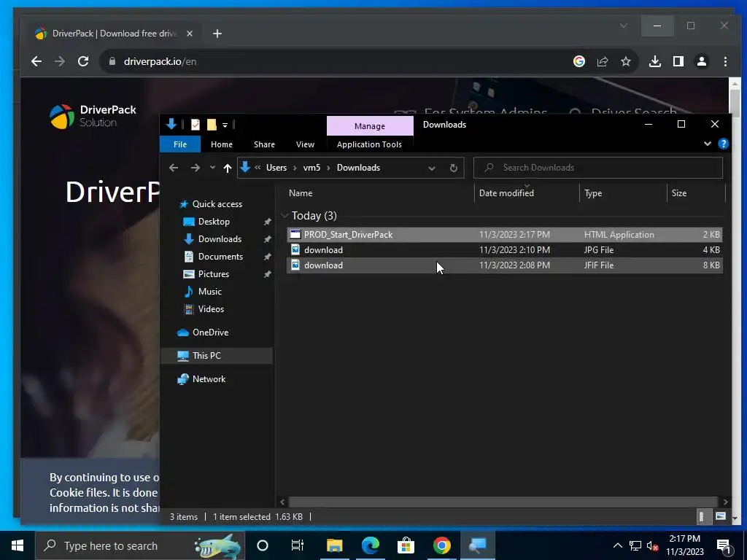Click New folder icon in Explorer title bar
The width and height of the screenshot is (747, 560).
click(212, 125)
